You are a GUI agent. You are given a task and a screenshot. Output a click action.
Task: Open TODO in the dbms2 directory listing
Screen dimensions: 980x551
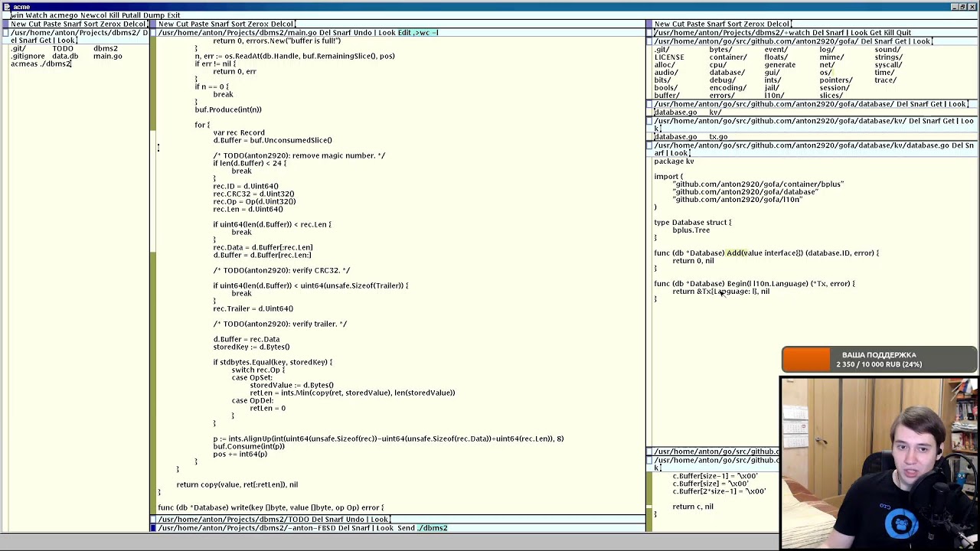click(63, 49)
